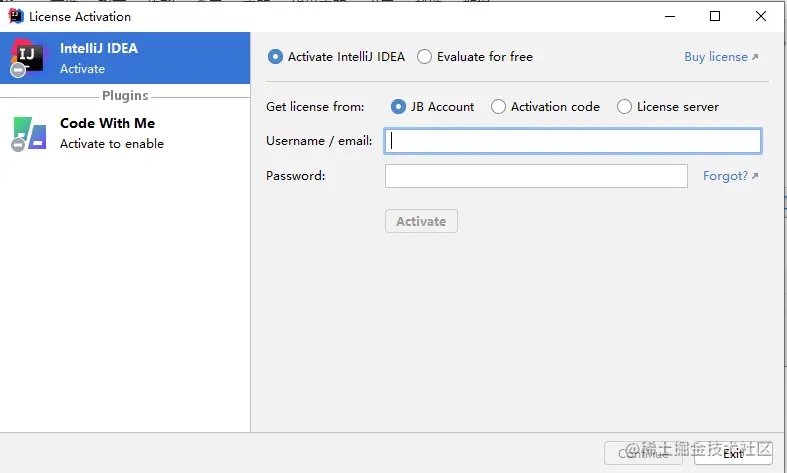Select the Code With Me plugin icon
Screen dimensions: 787x473
(28, 134)
